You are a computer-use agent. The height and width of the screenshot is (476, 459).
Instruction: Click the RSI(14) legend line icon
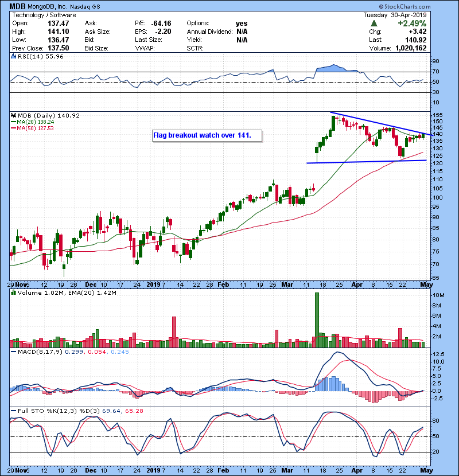coord(13,57)
